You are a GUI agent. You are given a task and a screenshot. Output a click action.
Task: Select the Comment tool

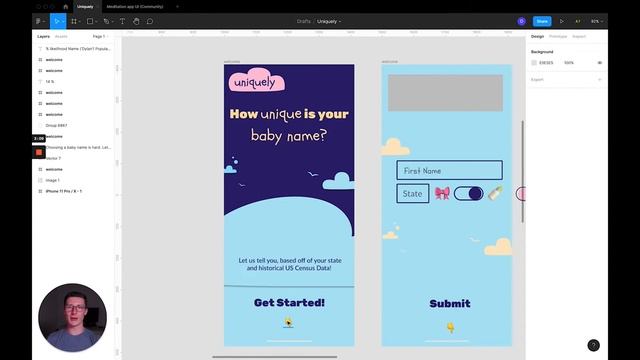point(150,21)
